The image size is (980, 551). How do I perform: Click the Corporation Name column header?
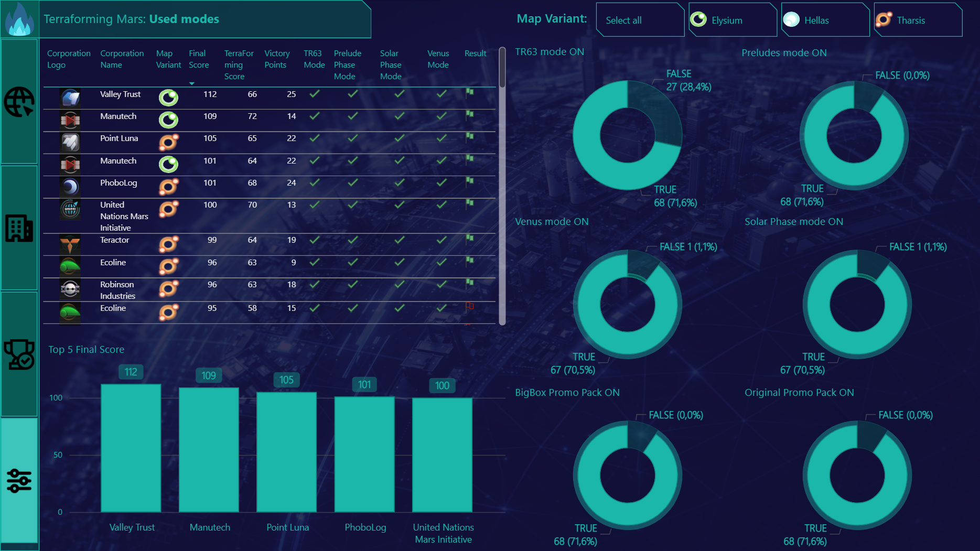[x=122, y=59]
